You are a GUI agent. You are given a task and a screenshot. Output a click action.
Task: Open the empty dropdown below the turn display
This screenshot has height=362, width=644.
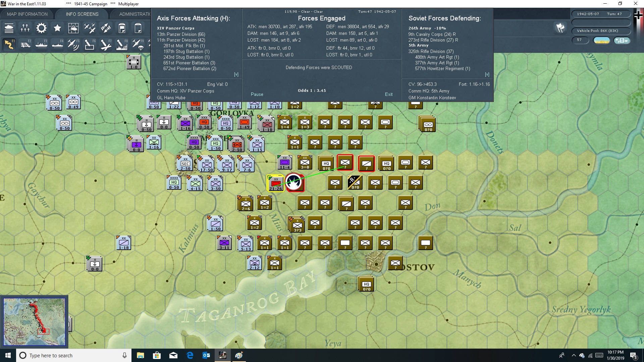(x=601, y=22)
